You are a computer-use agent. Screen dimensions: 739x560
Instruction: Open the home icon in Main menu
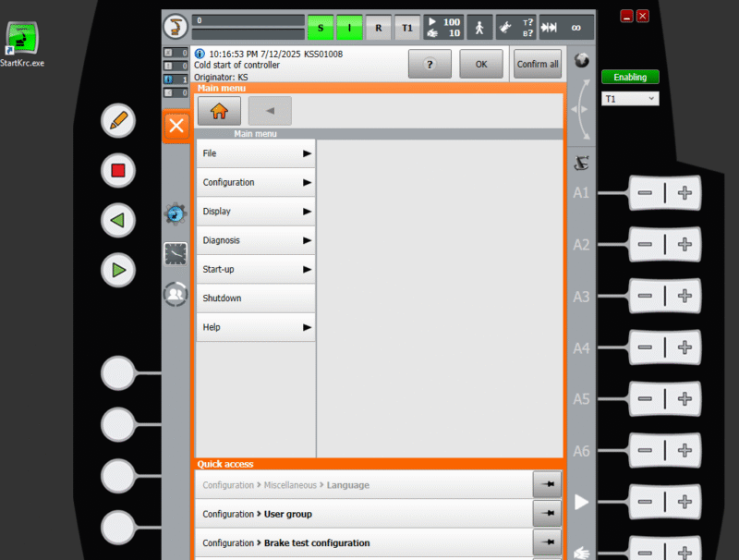coord(219,111)
